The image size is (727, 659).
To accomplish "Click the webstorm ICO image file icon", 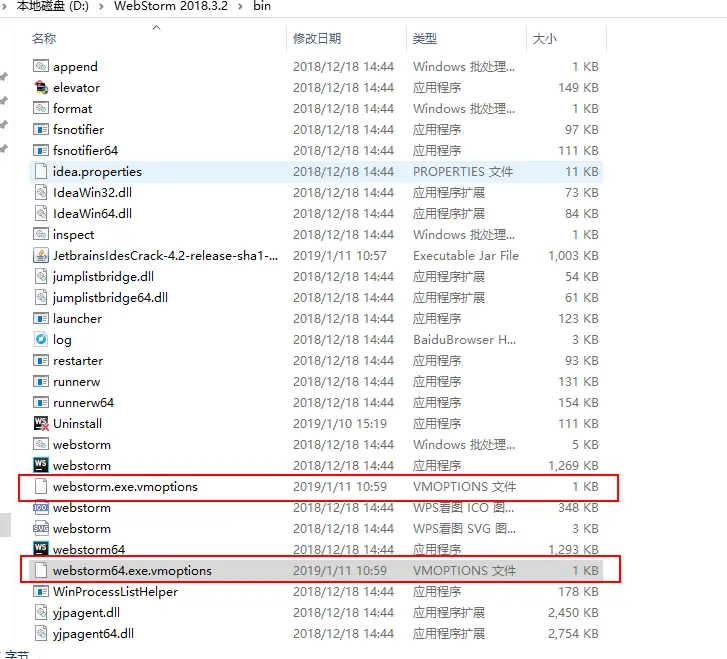I will pos(41,507).
